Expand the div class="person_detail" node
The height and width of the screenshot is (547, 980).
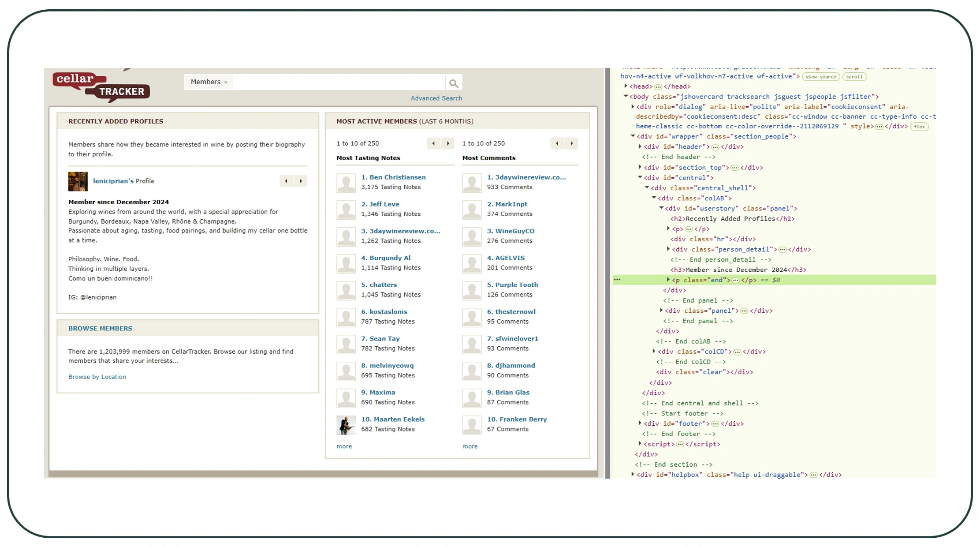coord(668,250)
